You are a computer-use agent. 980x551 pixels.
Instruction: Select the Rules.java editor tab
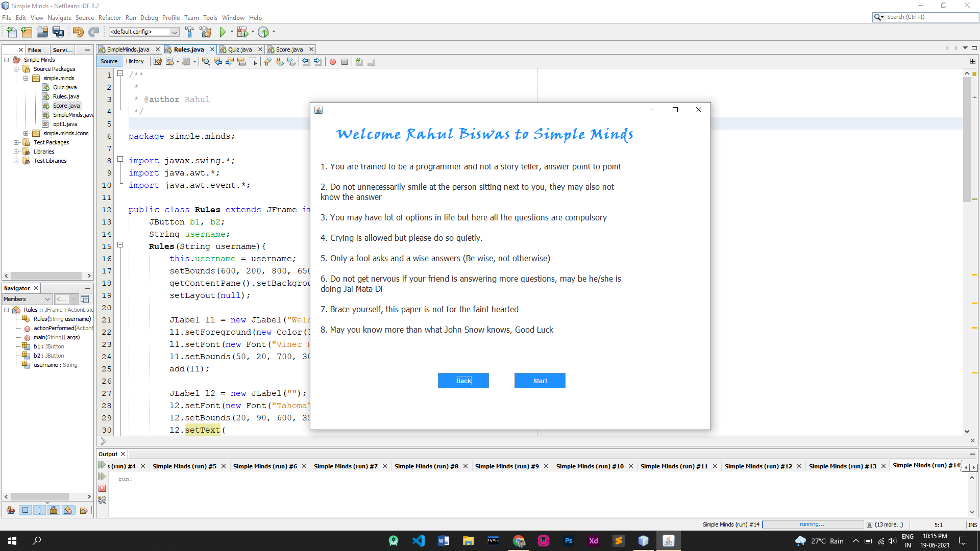click(x=188, y=49)
